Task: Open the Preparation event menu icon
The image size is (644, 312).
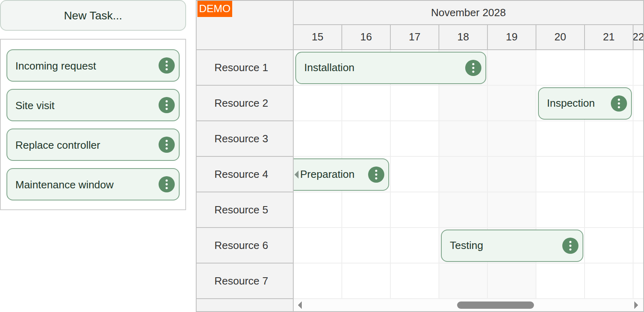Action: click(x=376, y=175)
